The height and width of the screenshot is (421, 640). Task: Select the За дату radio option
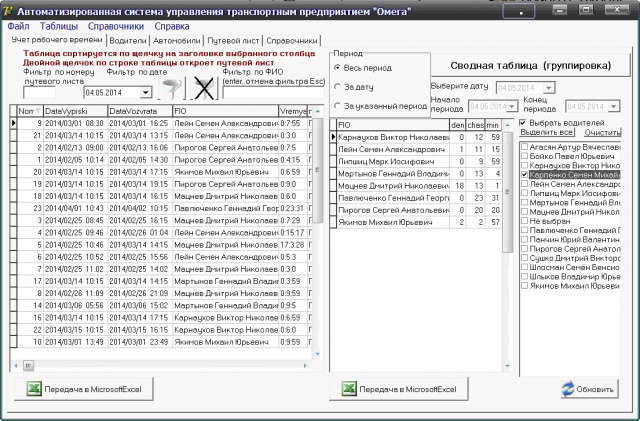[337, 87]
